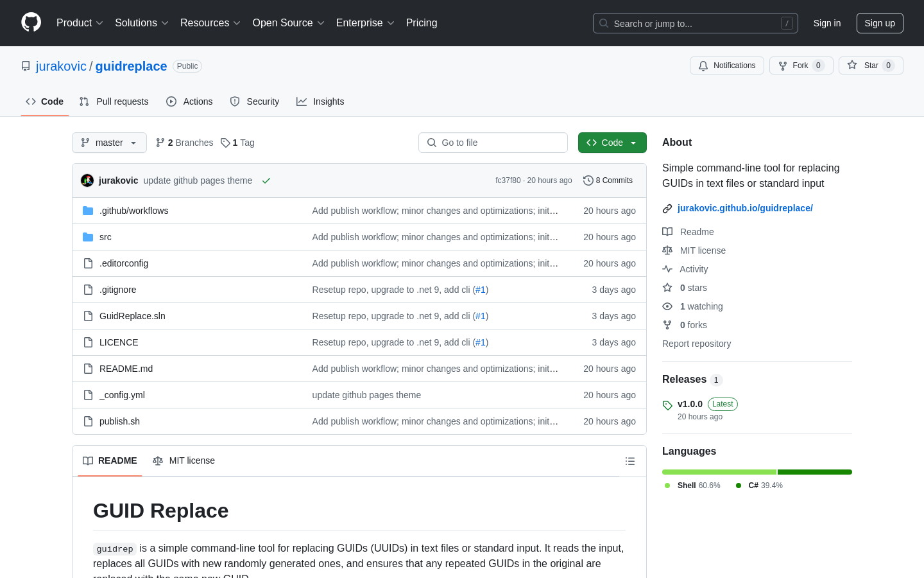The image size is (924, 578).
Task: Focus the Search or jump to field
Action: coord(696,23)
